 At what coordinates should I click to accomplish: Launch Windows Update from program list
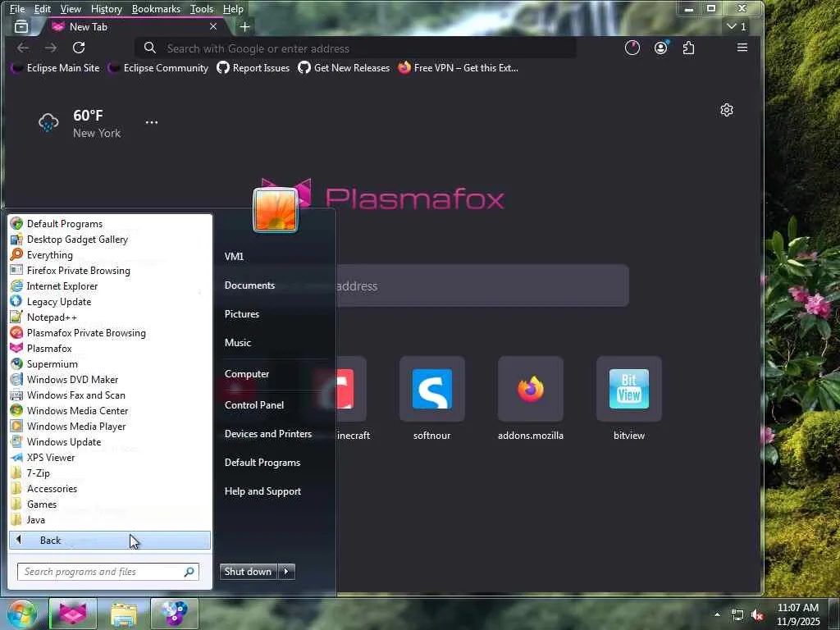pos(64,441)
